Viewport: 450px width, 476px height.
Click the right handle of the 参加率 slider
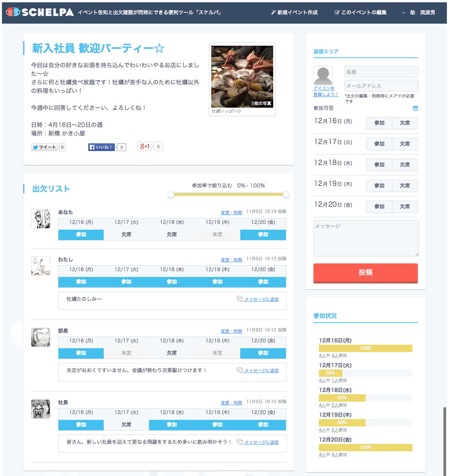pos(286,195)
